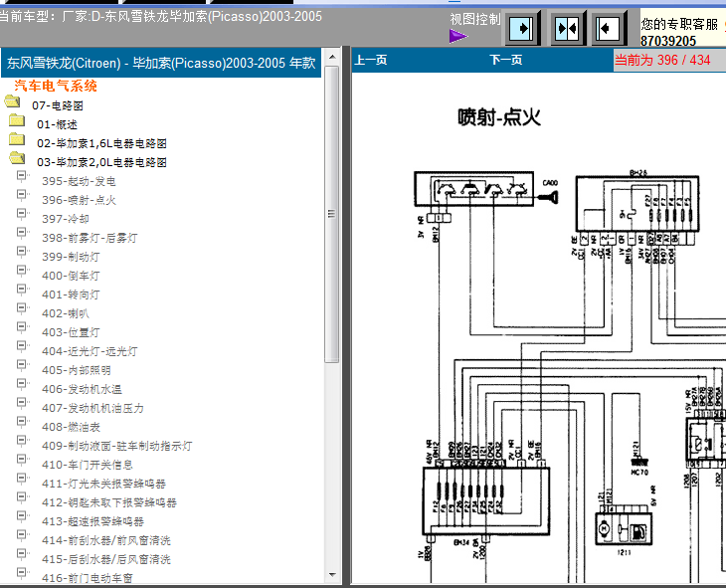The width and height of the screenshot is (726, 588).
Task: Click the 汽车电气系统 heading
Action: (x=56, y=86)
